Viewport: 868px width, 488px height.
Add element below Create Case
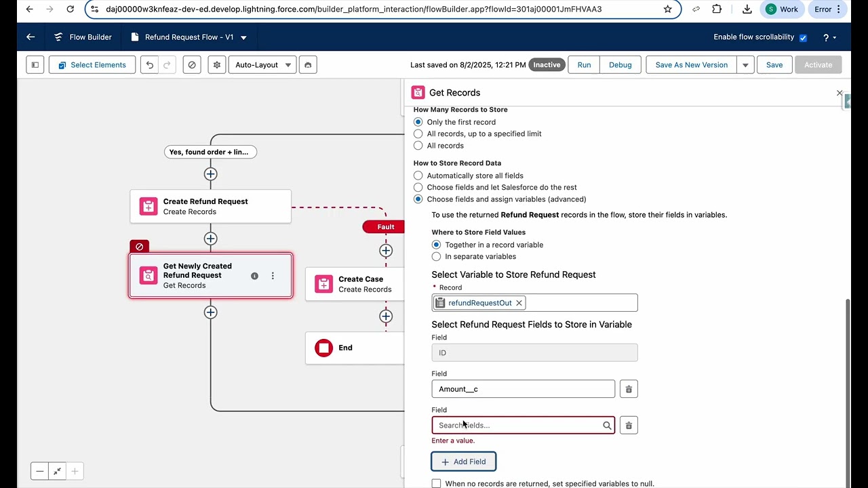(x=386, y=317)
